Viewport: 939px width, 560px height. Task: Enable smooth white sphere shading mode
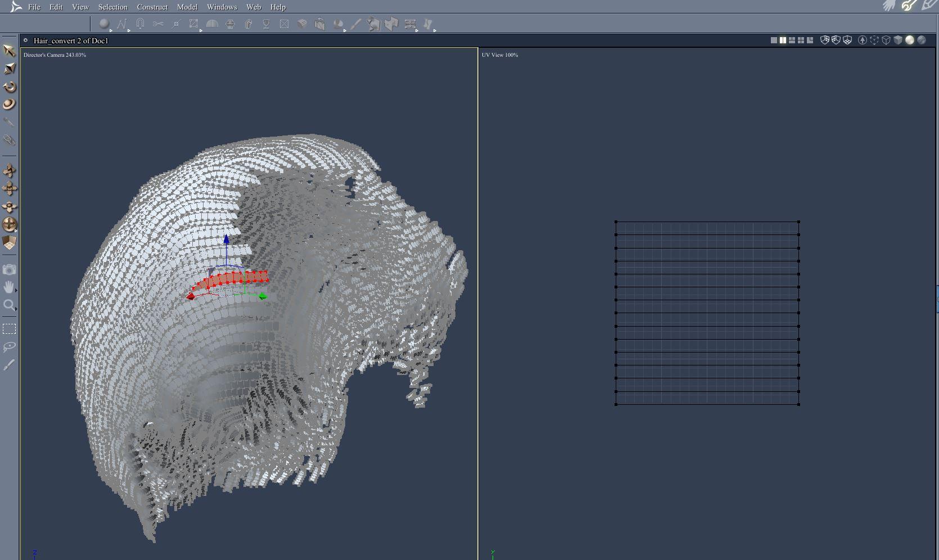click(x=910, y=40)
